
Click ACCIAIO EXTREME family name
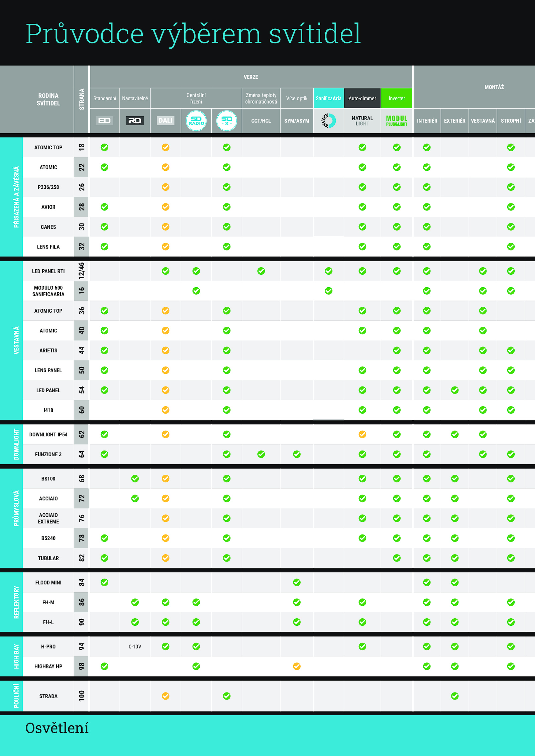(48, 518)
